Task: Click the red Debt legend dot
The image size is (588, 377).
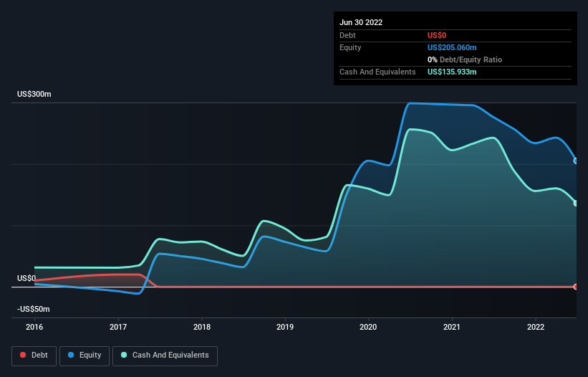Action: (x=23, y=355)
